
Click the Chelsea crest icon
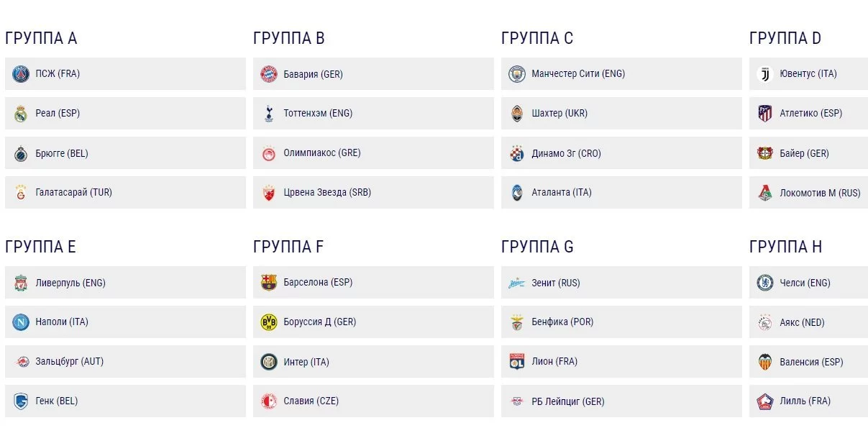click(x=765, y=283)
